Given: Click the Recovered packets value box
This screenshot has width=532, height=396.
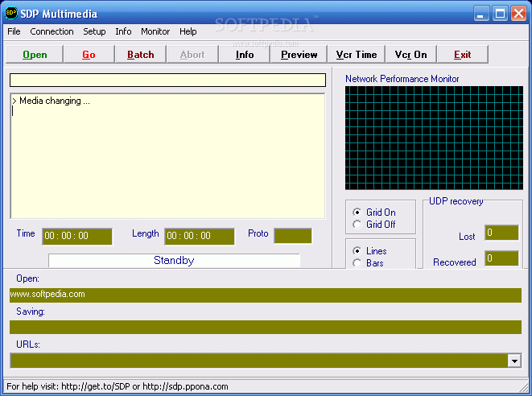Looking at the screenshot, I should click(x=501, y=258).
